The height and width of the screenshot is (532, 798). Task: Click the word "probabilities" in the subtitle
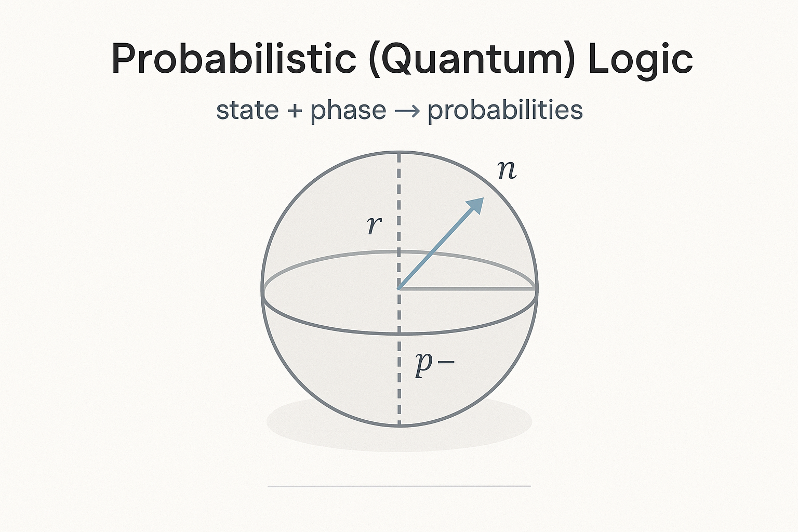(x=505, y=111)
